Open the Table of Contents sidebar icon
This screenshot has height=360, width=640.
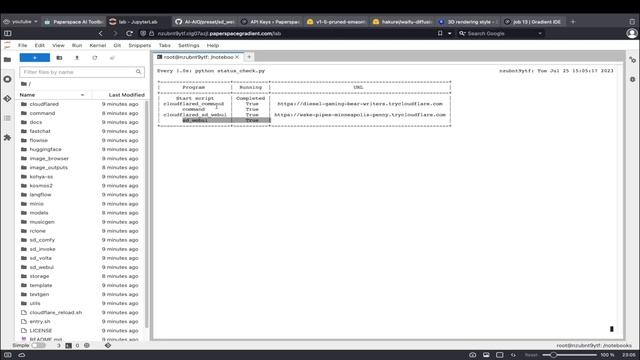(x=7, y=118)
